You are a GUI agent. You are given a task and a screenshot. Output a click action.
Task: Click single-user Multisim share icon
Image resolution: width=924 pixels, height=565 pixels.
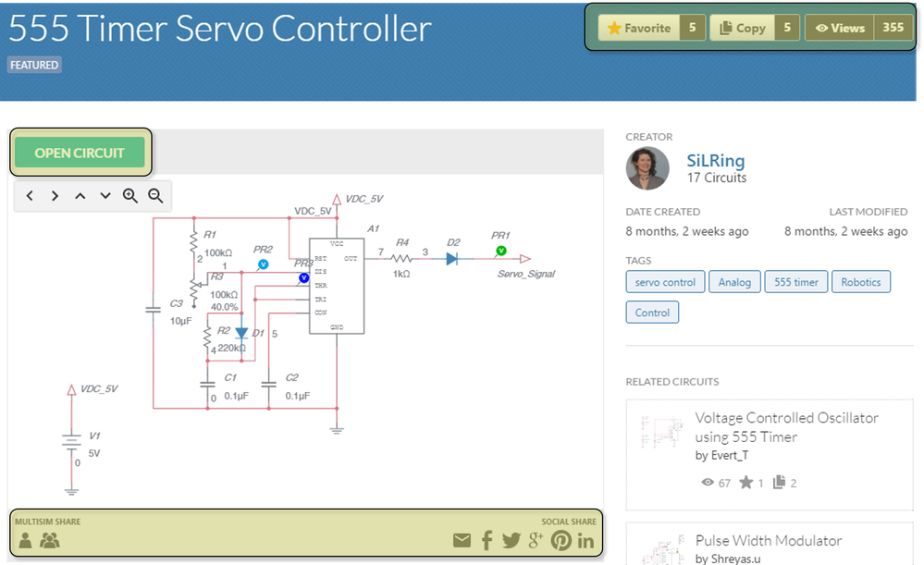coord(25,540)
